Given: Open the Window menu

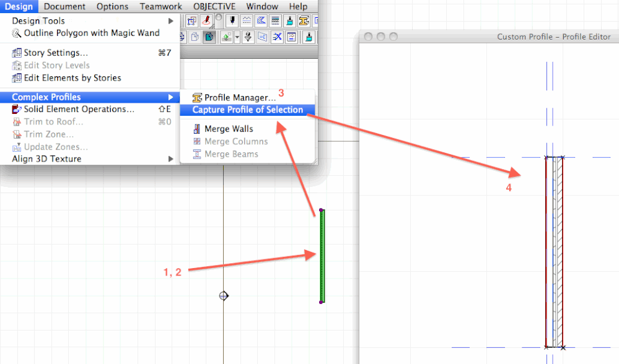Looking at the screenshot, I should click(x=262, y=6).
